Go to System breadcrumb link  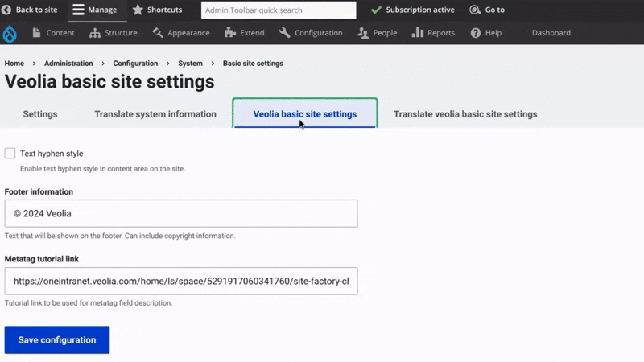pos(190,64)
